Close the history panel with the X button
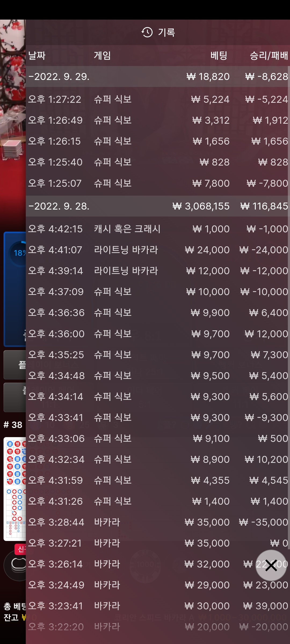This screenshot has width=290, height=644. pyautogui.click(x=271, y=565)
